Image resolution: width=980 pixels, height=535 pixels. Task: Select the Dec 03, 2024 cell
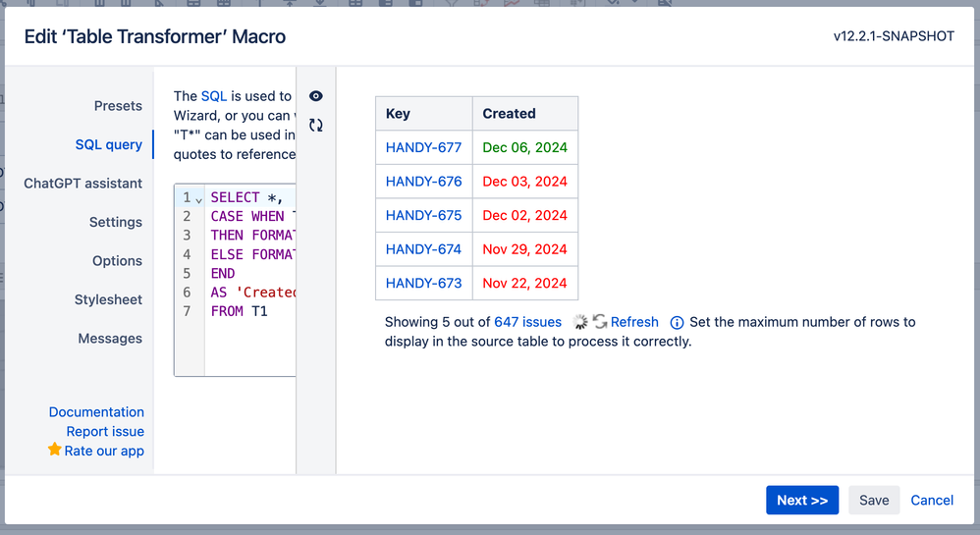click(x=525, y=182)
